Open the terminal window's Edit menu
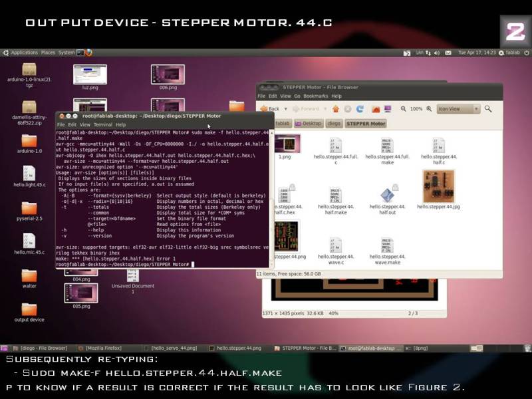 pos(72,125)
